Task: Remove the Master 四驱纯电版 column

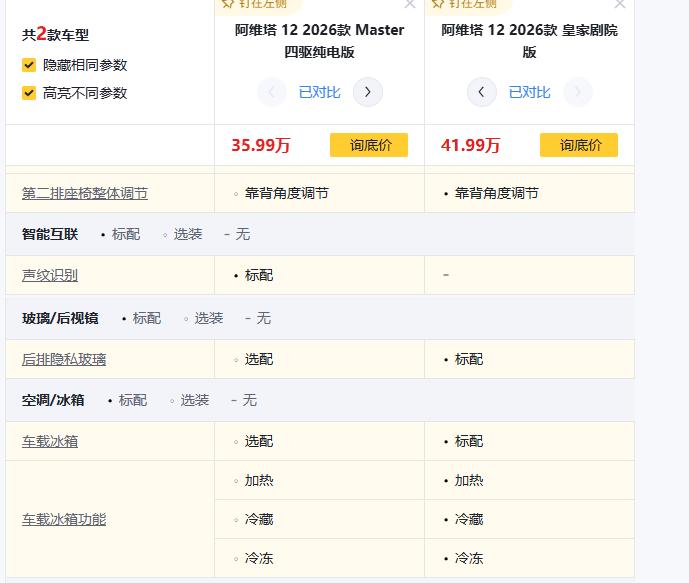Action: pos(410,4)
